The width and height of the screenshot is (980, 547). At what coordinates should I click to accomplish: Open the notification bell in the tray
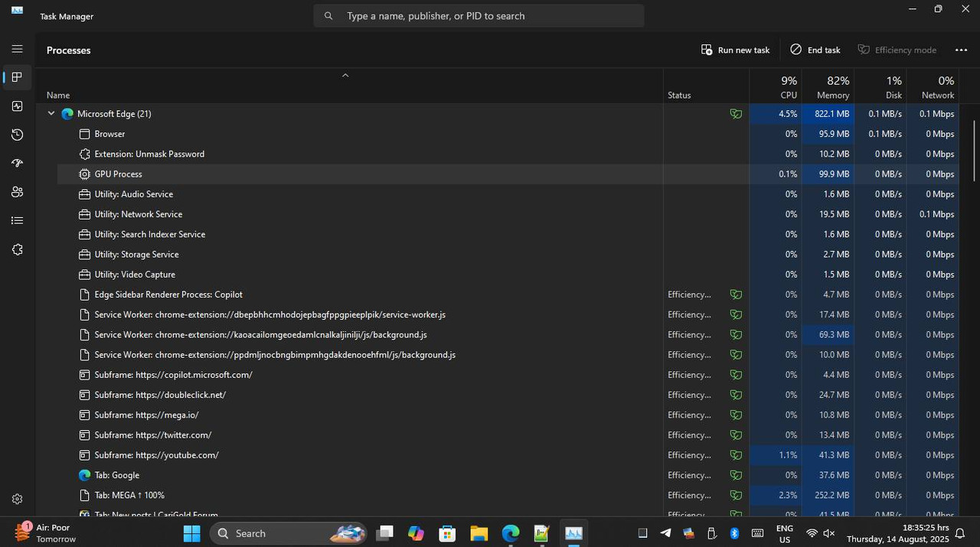960,533
